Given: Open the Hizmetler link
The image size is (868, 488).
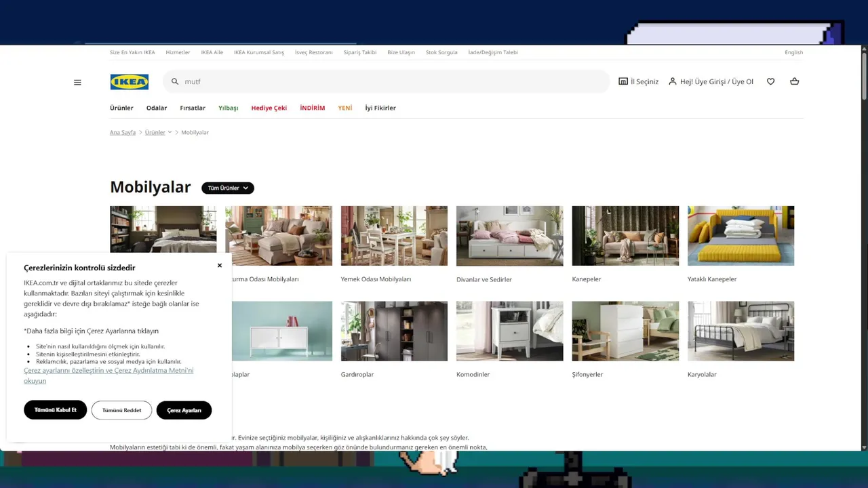Looking at the screenshot, I should 178,52.
